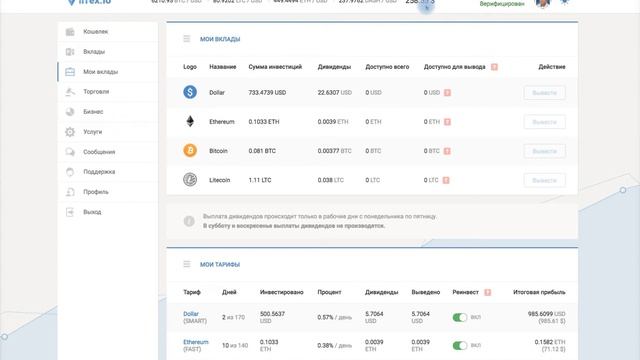Click the Итоговая прибыль column header

539,292
